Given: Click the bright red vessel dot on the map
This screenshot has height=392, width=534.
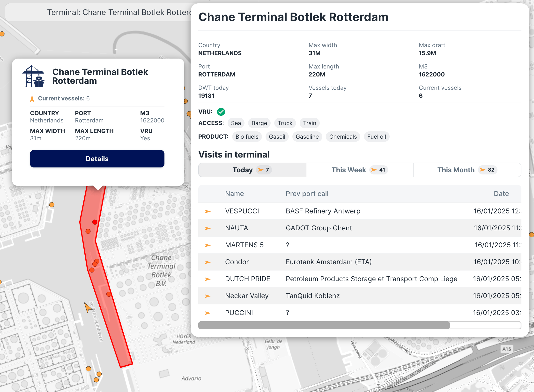Looking at the screenshot, I should pyautogui.click(x=95, y=222).
